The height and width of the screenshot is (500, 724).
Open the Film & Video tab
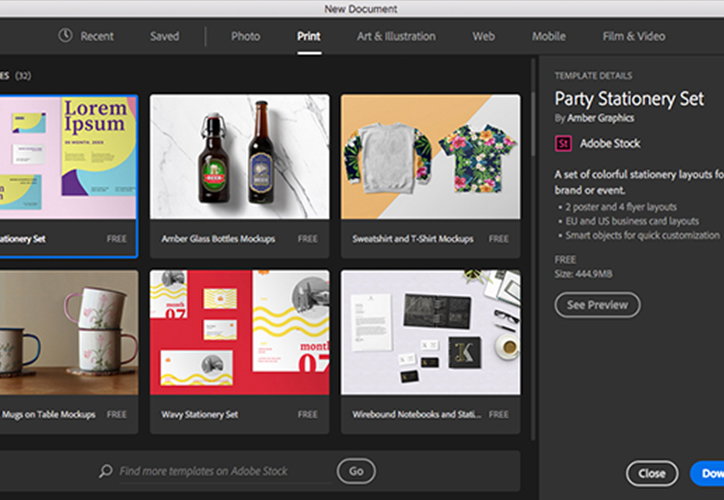pos(634,36)
